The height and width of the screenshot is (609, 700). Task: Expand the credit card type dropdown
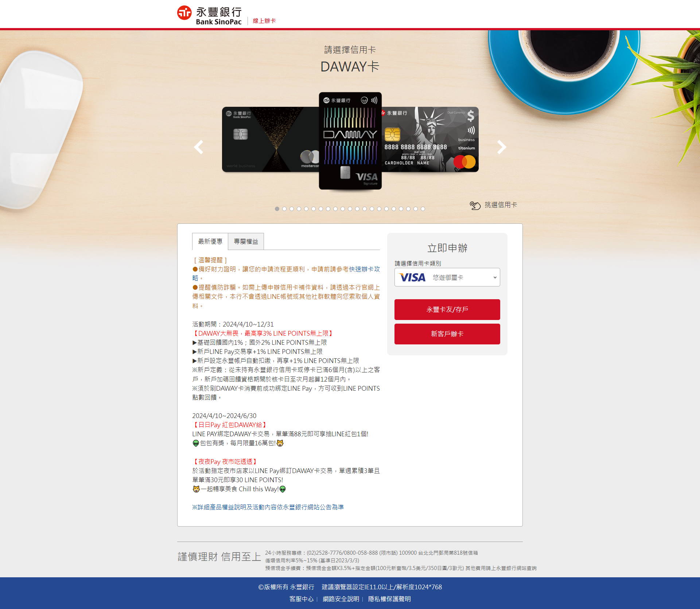click(447, 277)
